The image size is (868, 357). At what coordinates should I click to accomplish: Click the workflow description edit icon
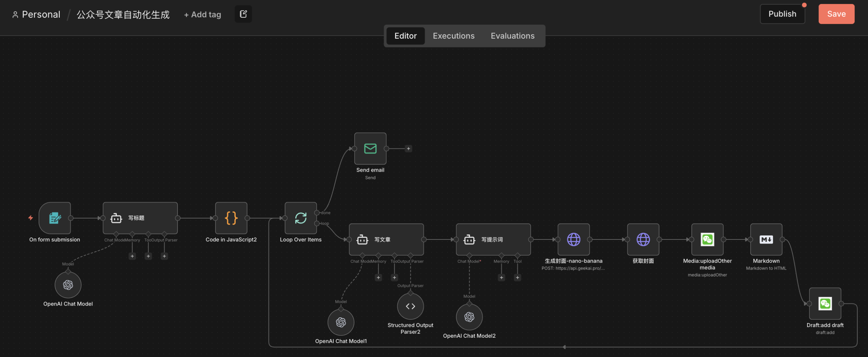(x=243, y=14)
